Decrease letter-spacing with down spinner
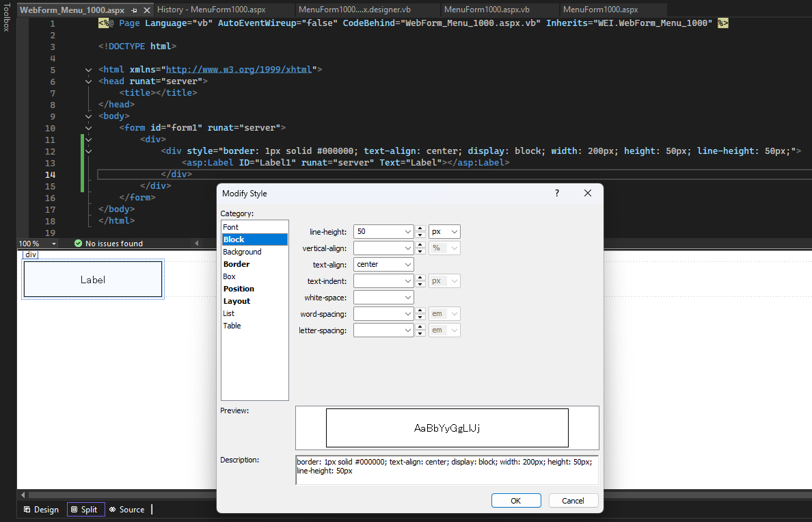 [420, 333]
